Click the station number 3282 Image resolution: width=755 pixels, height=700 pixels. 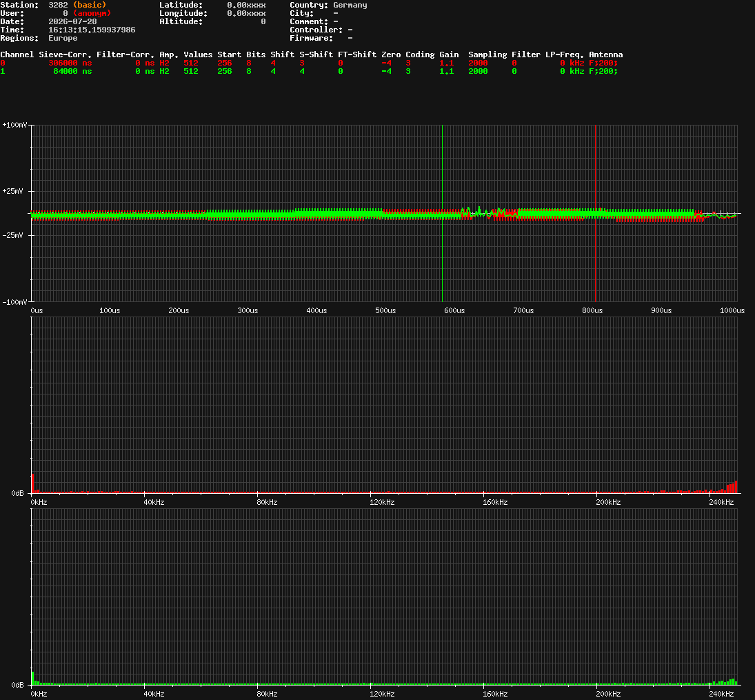[x=58, y=5]
